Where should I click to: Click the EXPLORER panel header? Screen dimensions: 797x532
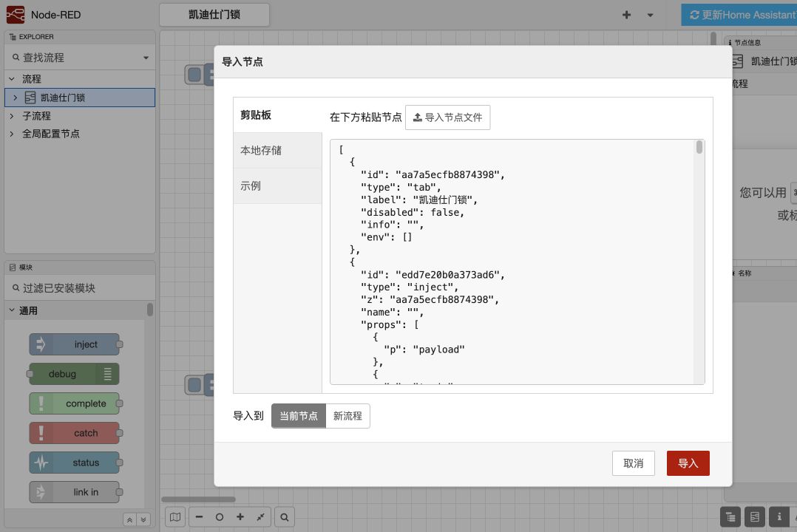(x=80, y=37)
